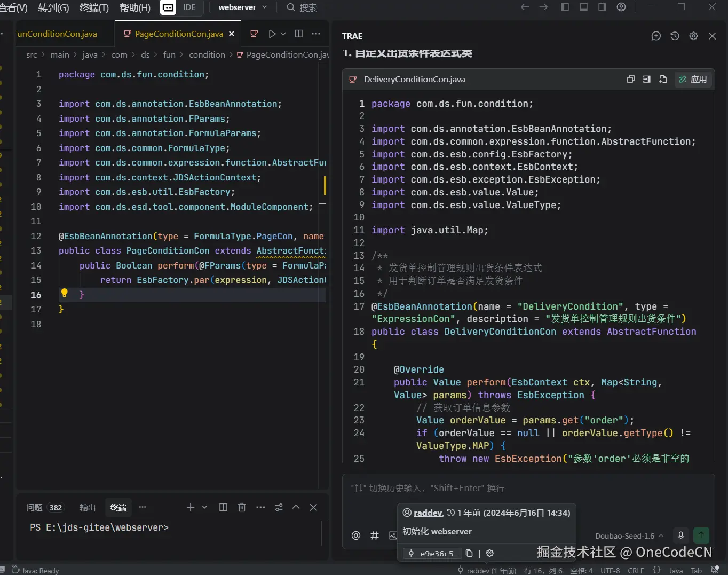Open the webserver project dropdown
728x575 pixels.
(x=242, y=7)
